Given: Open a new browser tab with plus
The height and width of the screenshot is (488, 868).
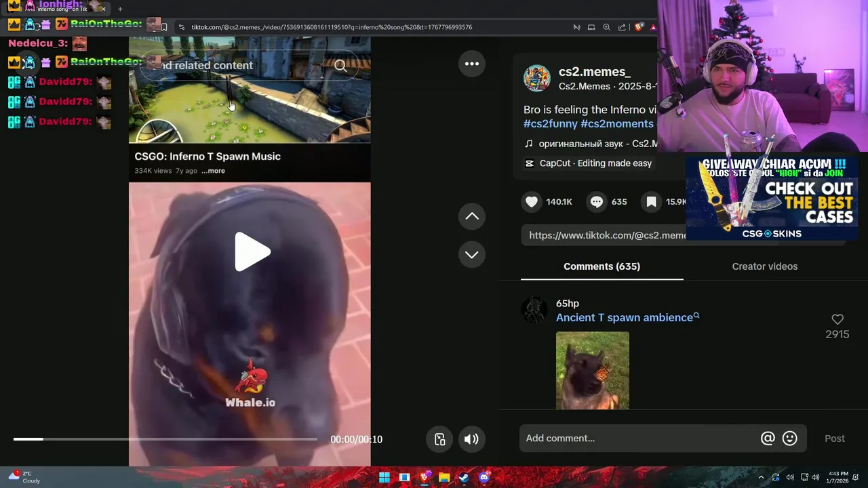Looking at the screenshot, I should pyautogui.click(x=120, y=9).
